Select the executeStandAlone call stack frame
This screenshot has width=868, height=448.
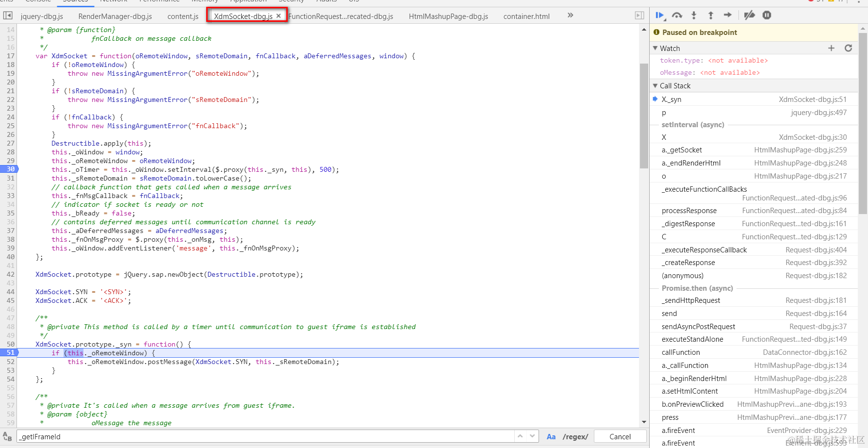754,339
